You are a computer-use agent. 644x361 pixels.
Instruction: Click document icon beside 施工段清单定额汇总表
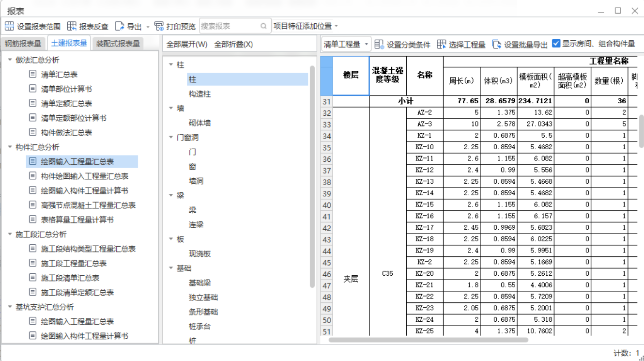coord(32,292)
